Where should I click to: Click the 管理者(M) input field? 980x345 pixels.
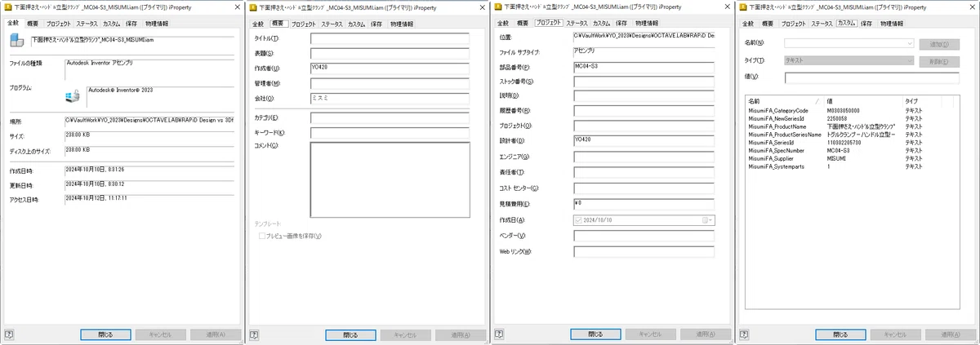tap(390, 83)
